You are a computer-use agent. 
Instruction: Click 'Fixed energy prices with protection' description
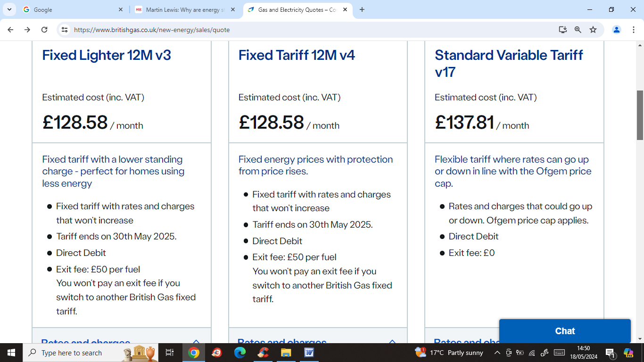point(315,165)
